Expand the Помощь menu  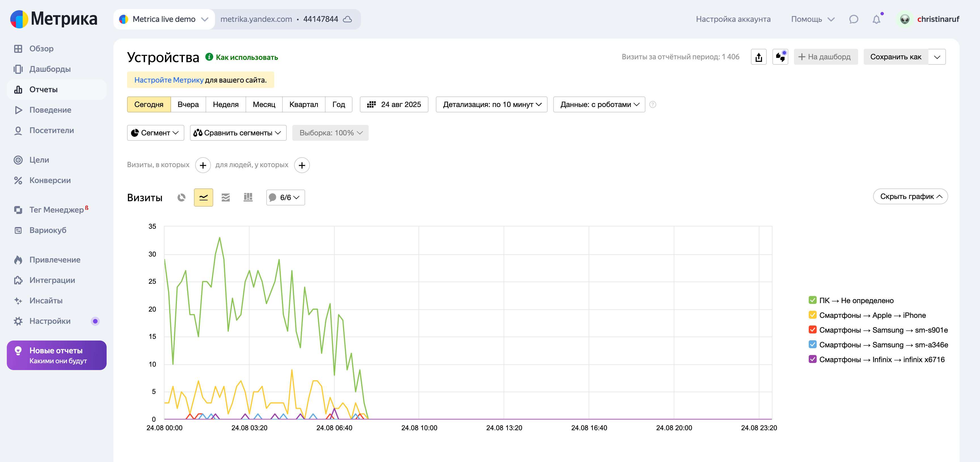point(813,19)
